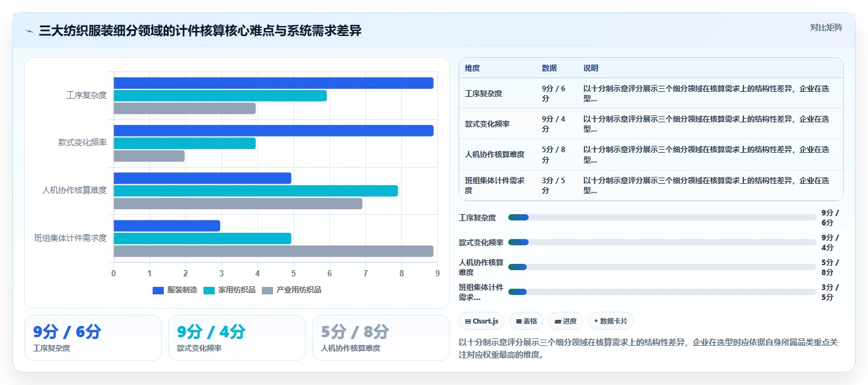Select the 工序复杂度 table row cell
The width and height of the screenshot is (868, 385).
point(497,93)
